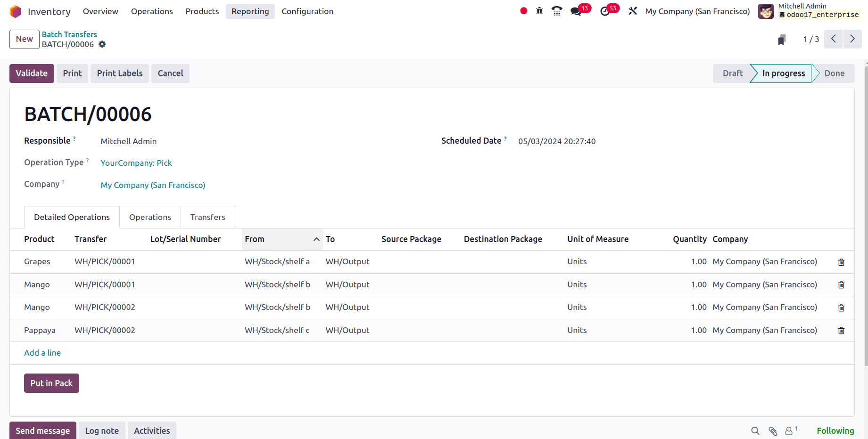The width and height of the screenshot is (868, 439).
Task: Delete the Pappaya row with trash icon
Action: (x=841, y=331)
